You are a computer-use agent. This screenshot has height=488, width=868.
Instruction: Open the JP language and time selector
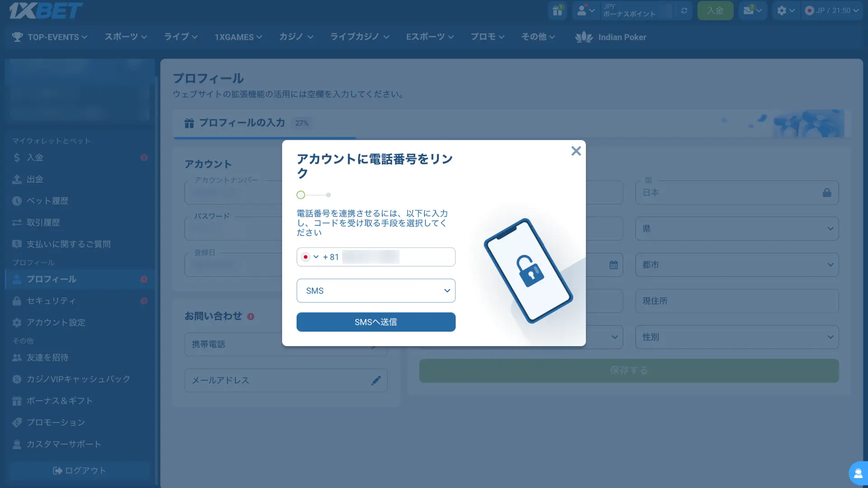(x=832, y=10)
